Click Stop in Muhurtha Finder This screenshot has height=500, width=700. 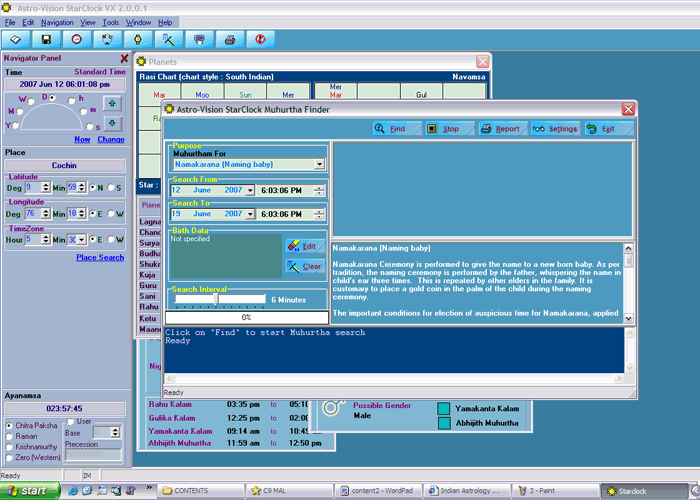(x=449, y=129)
